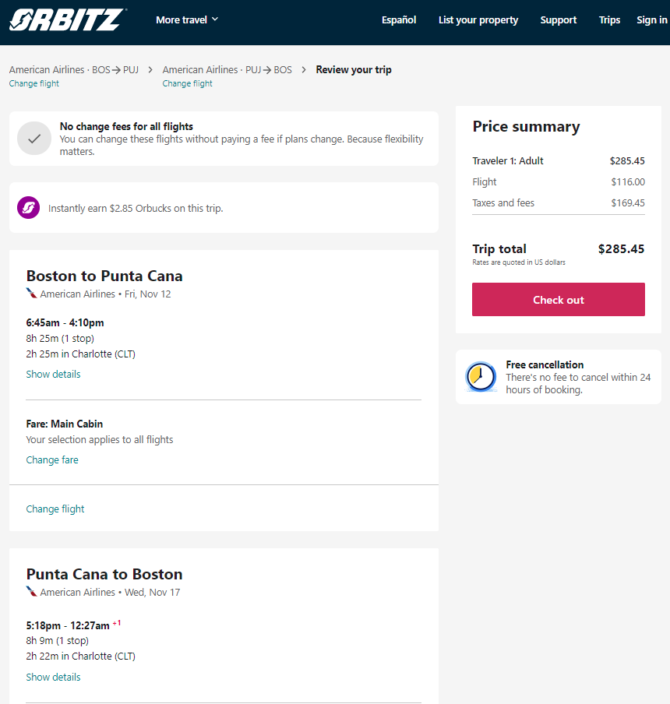Click the Orbitz logo

pos(67,20)
